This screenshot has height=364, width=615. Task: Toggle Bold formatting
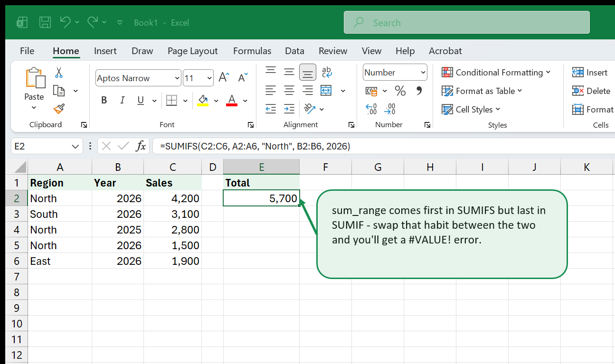point(104,101)
